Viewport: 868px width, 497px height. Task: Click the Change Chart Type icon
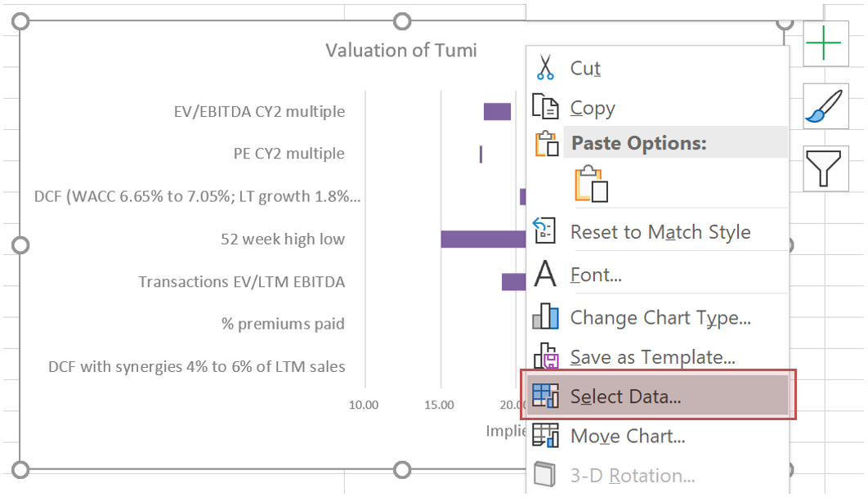[545, 317]
